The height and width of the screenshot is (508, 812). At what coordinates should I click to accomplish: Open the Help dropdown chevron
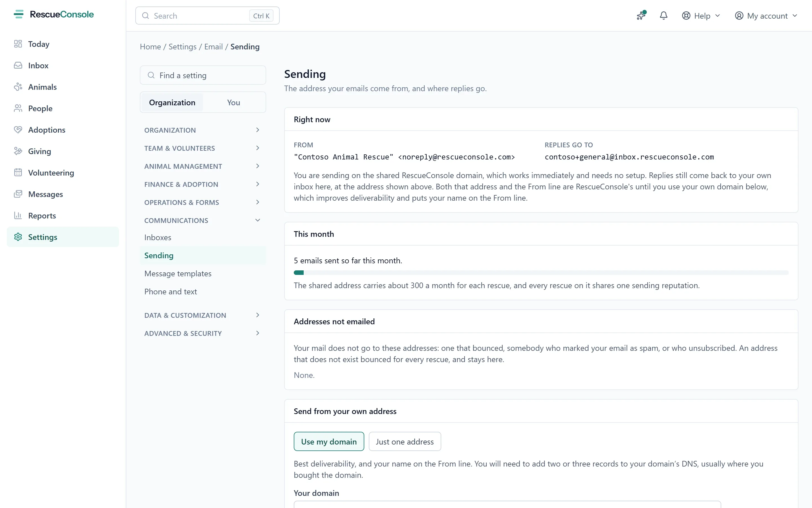(717, 16)
